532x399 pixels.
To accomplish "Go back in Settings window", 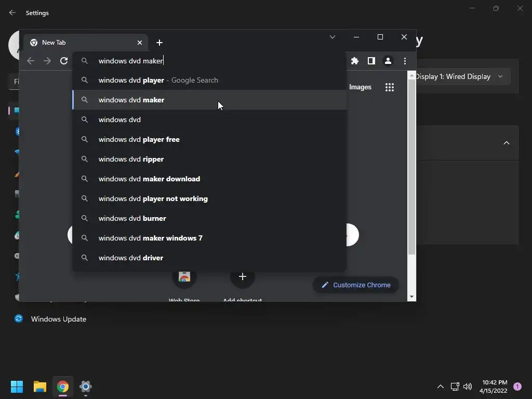I will 12,12.
